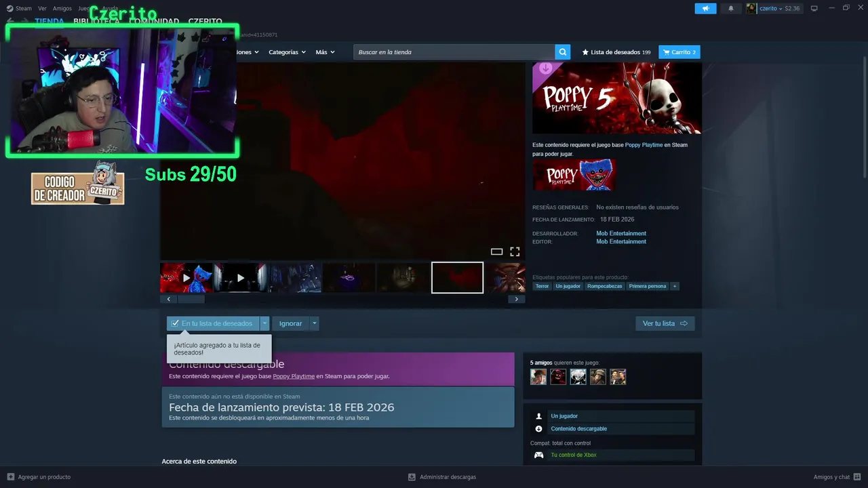Toggle theater mode on the media viewer
The height and width of the screenshot is (488, 868).
click(496, 251)
